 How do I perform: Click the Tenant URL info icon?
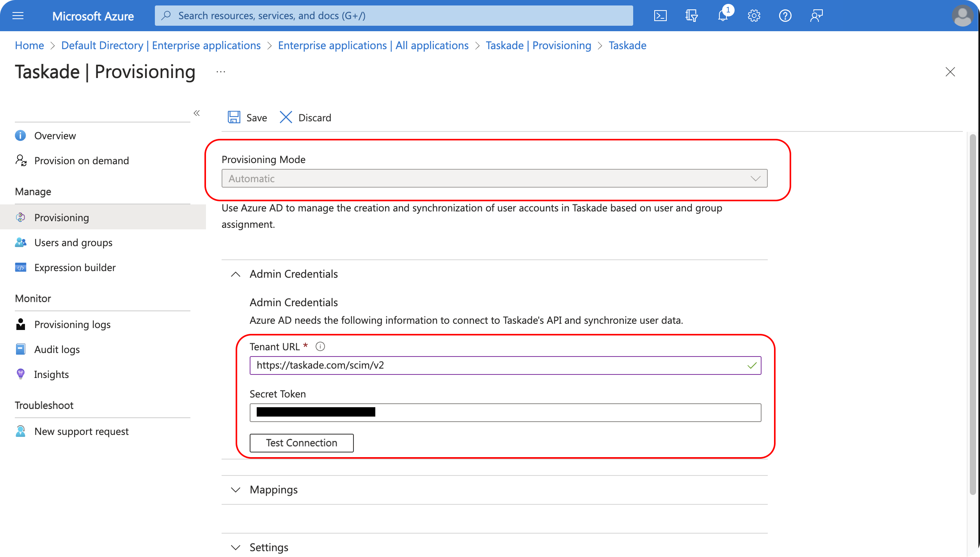point(320,346)
